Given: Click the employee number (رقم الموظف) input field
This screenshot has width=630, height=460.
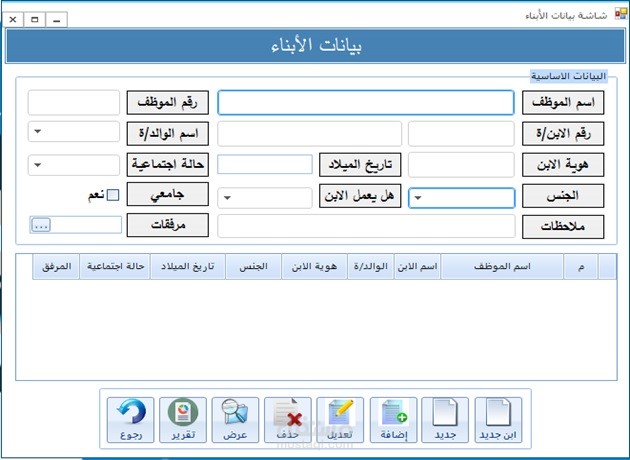Looking at the screenshot, I should click(x=74, y=103).
